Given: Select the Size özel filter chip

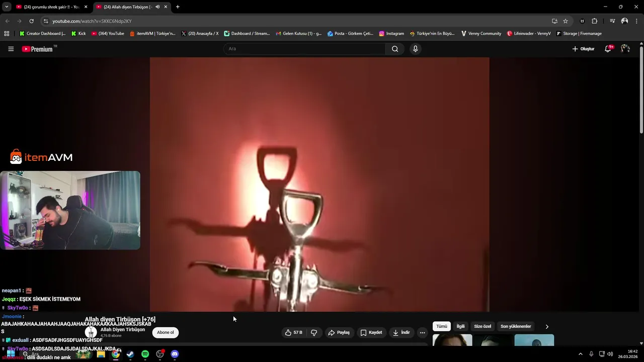Looking at the screenshot, I should tap(482, 326).
